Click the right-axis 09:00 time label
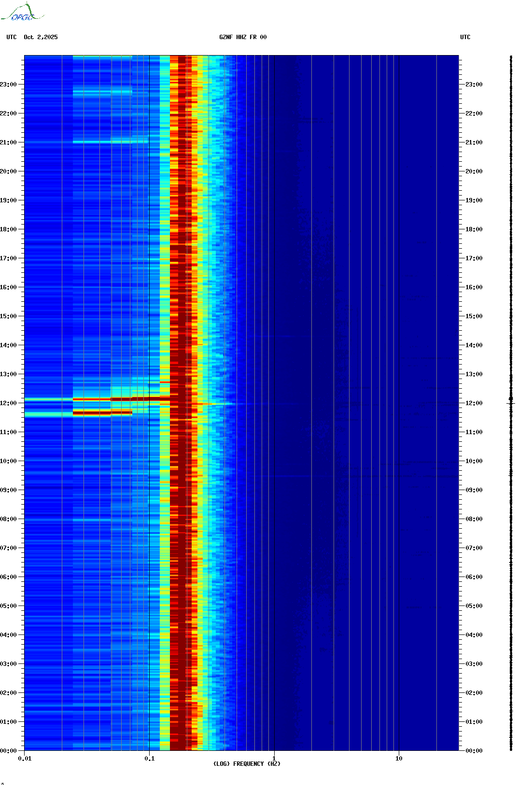The height and width of the screenshot is (789, 532). pos(474,490)
